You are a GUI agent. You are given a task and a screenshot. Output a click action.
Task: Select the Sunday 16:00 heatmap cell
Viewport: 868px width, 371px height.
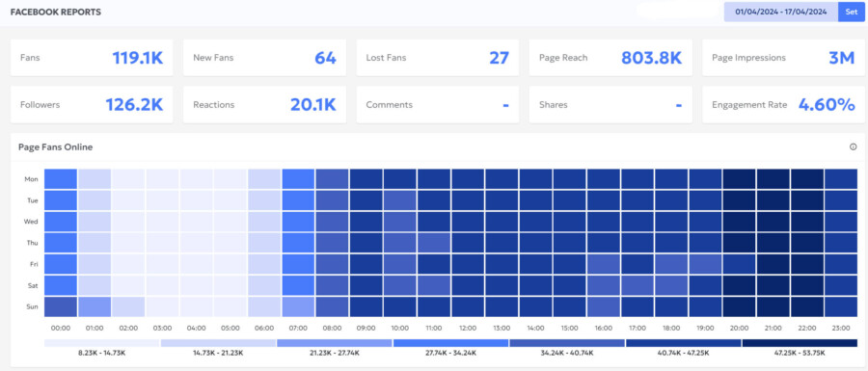point(604,306)
